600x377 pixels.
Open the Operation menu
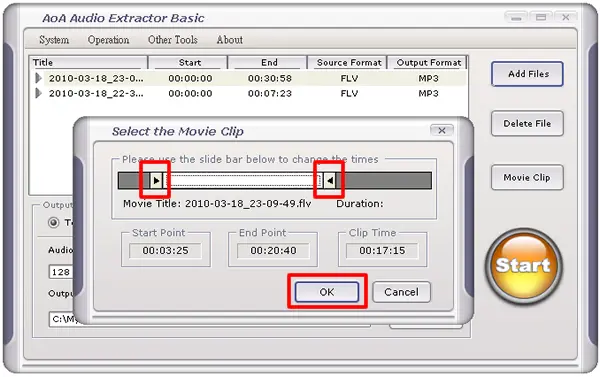click(x=108, y=40)
